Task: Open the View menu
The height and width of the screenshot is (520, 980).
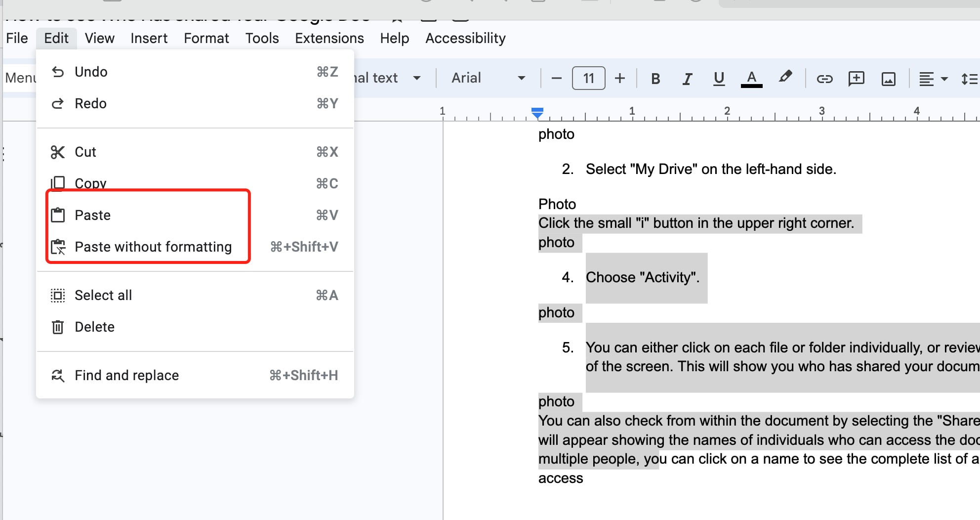Action: [99, 39]
